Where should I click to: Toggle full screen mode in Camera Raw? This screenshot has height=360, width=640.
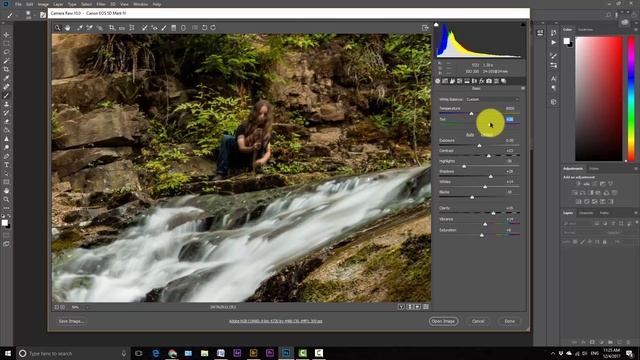tap(425, 28)
